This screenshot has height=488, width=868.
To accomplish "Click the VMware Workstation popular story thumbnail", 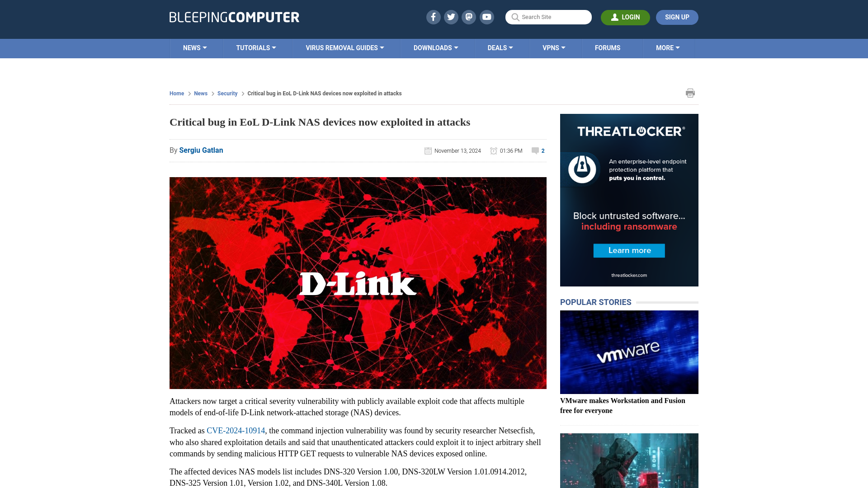I will 629,352.
